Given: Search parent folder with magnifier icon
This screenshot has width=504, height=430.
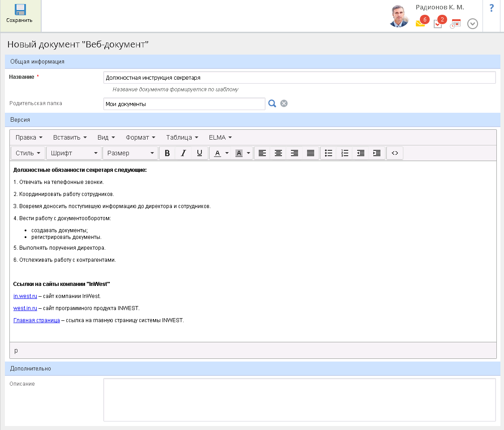Looking at the screenshot, I should pyautogui.click(x=272, y=104).
